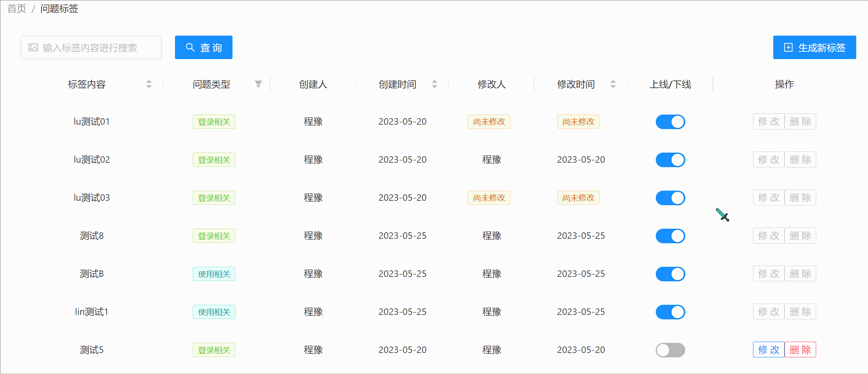Click the plus-square icon in 生成新标签 button

pos(788,47)
